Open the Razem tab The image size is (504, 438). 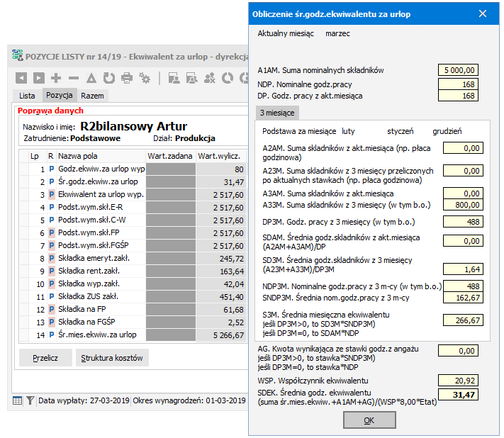(93, 96)
